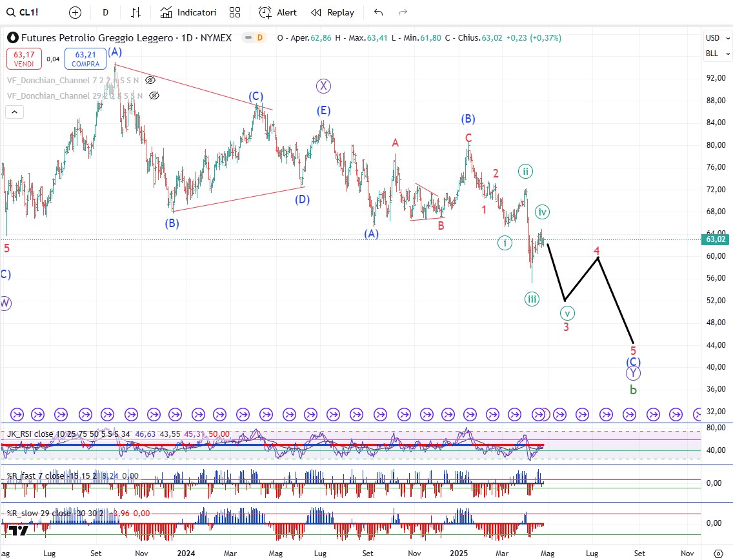Click the COMPRA 63,21 buy button
Screen dimensions: 733x560
coord(86,59)
